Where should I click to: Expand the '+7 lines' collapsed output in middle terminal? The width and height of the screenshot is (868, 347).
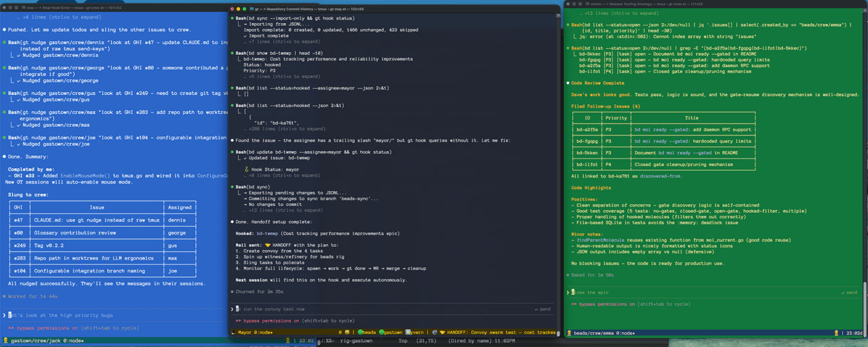point(281,41)
